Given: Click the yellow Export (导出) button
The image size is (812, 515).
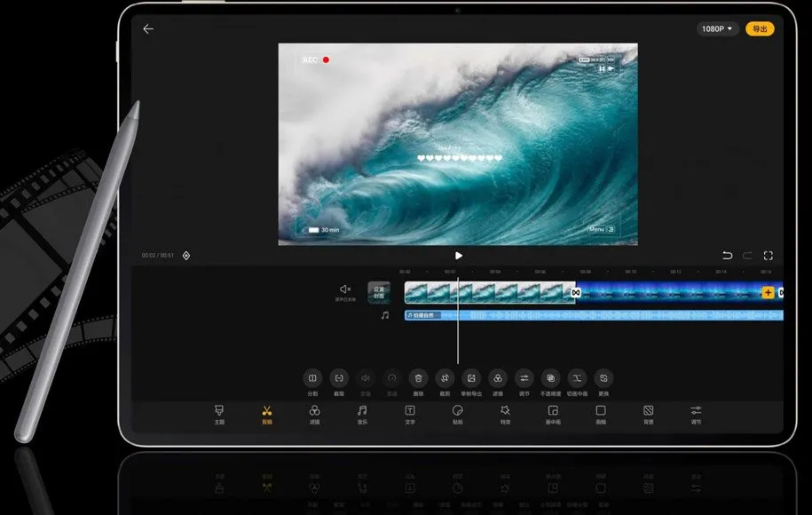Looking at the screenshot, I should point(760,29).
